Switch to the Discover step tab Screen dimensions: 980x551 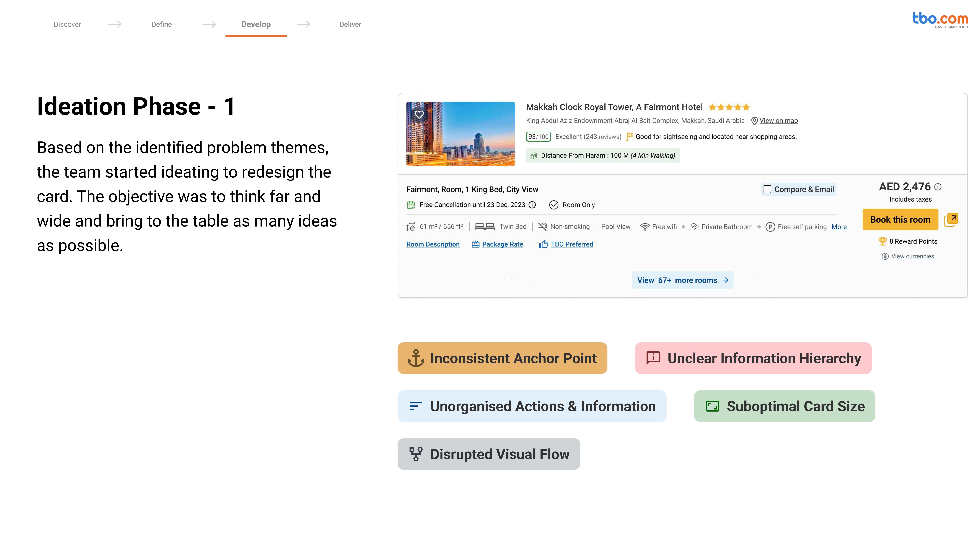coord(67,24)
